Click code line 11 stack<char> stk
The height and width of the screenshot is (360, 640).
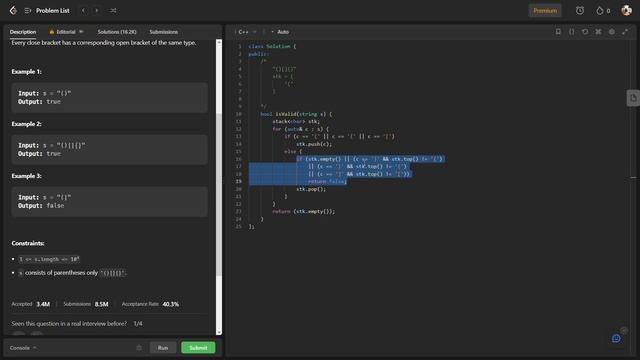click(x=296, y=121)
